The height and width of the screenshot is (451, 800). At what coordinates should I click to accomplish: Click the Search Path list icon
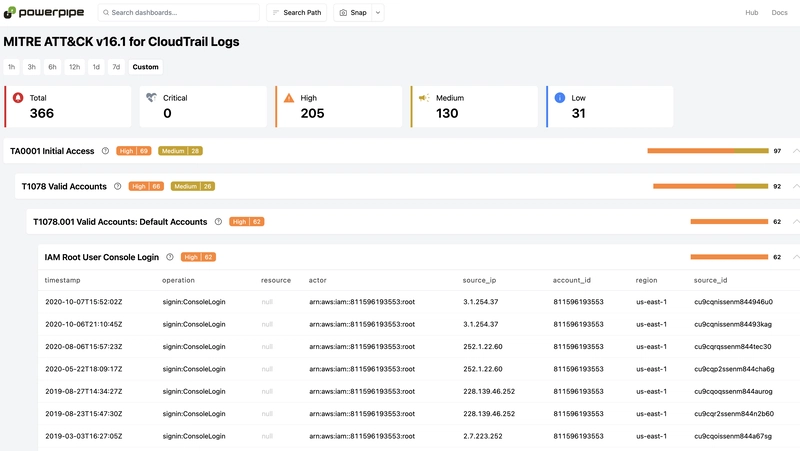coord(276,13)
